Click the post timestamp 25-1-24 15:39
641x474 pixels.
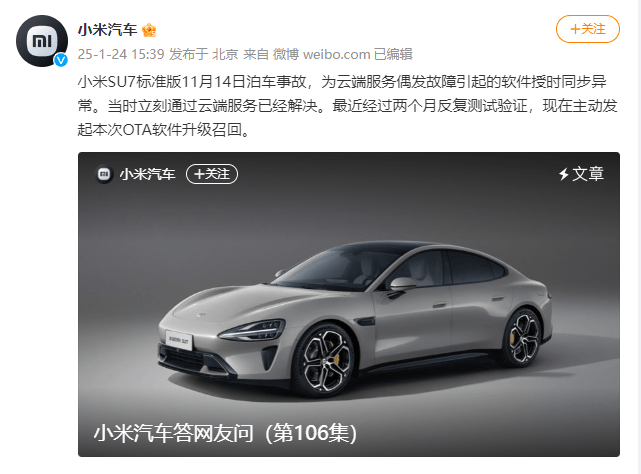pyautogui.click(x=121, y=54)
